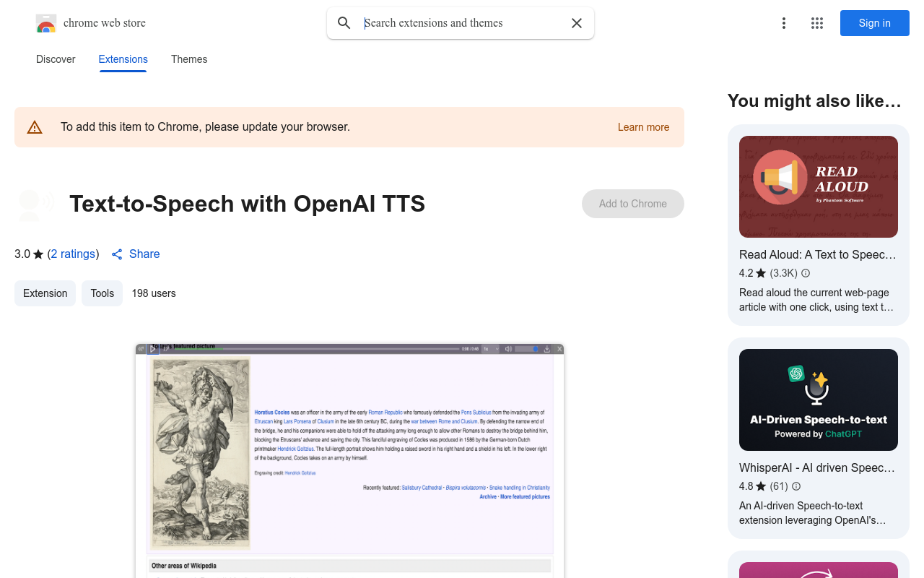
Task: Click info icon next to Read Aloud ratings
Action: (x=806, y=273)
